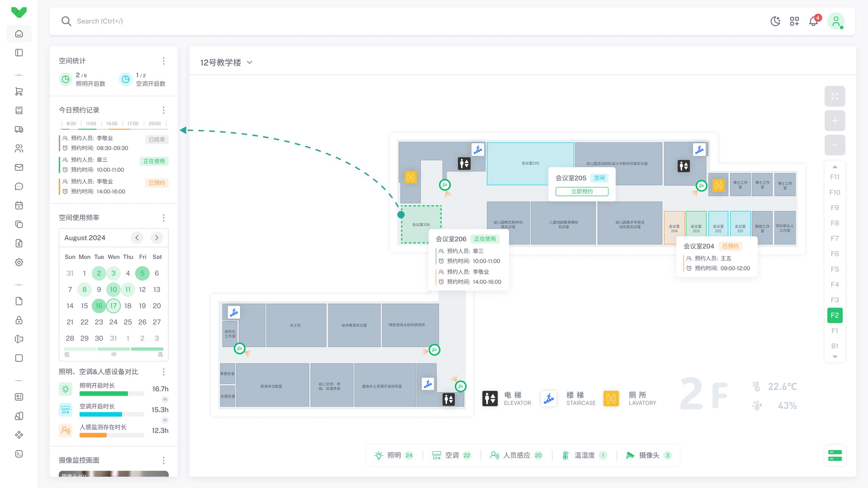Go to next calendar month
Image resolution: width=868 pixels, height=488 pixels.
pyautogui.click(x=157, y=238)
